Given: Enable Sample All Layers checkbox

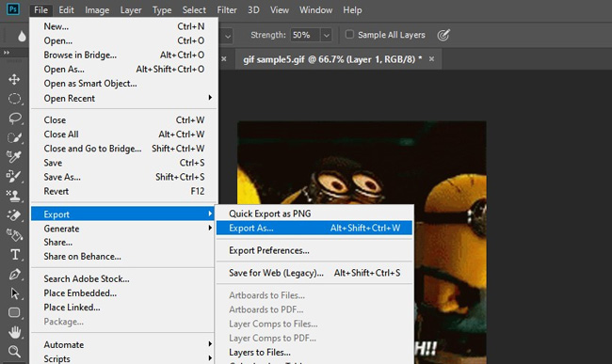Looking at the screenshot, I should click(349, 34).
